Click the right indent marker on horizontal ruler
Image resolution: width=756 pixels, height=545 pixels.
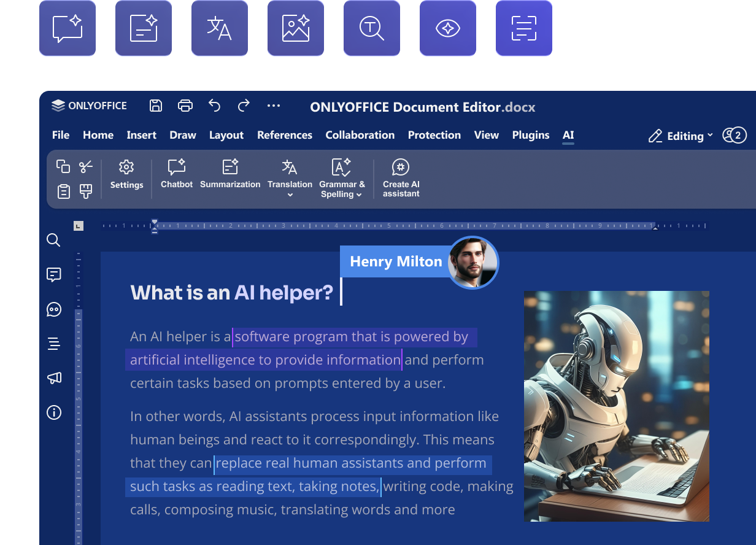[655, 227]
